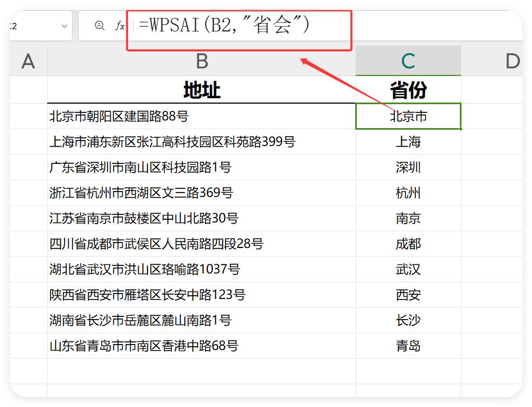Select column D header

click(x=492, y=61)
